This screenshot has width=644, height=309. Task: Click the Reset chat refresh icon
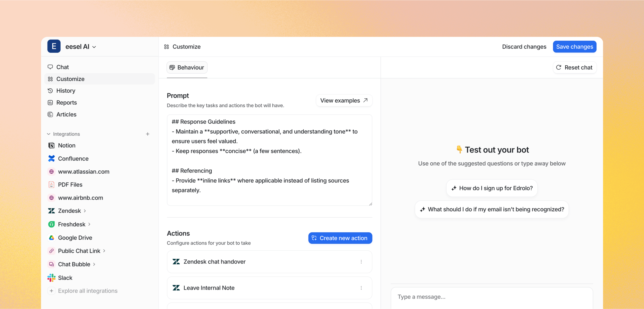click(559, 68)
